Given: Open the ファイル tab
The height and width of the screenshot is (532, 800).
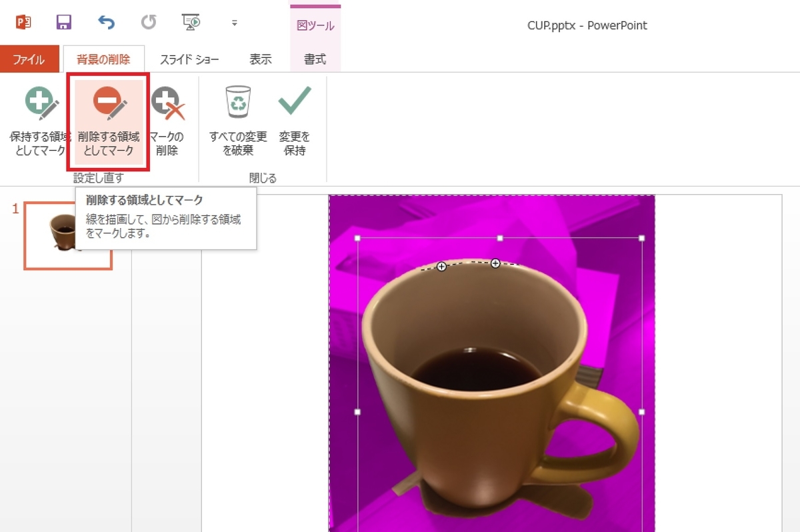Looking at the screenshot, I should [x=29, y=59].
